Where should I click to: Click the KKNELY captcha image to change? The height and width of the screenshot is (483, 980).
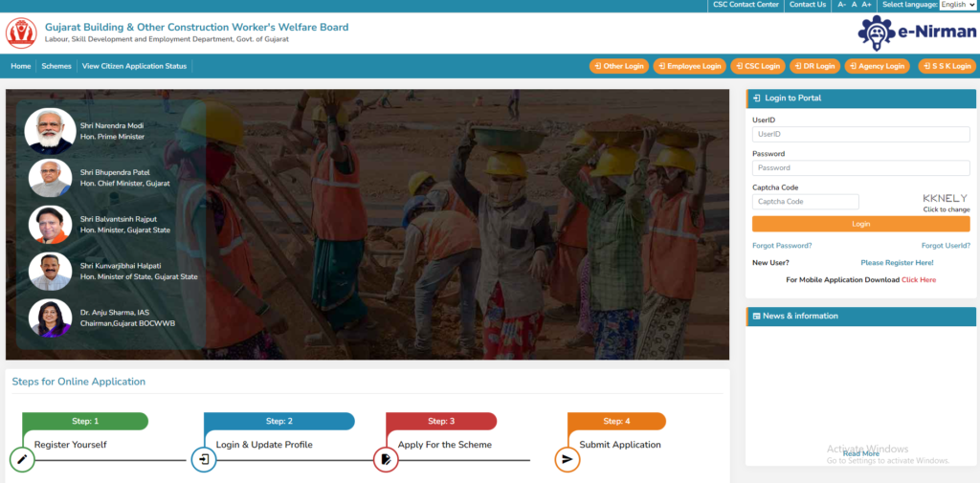[945, 198]
